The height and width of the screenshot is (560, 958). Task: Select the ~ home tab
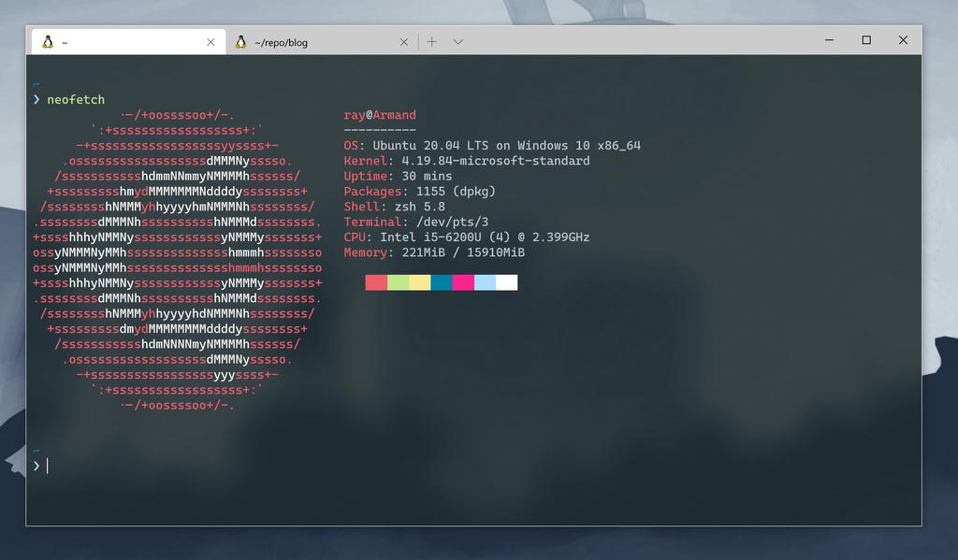click(x=128, y=42)
